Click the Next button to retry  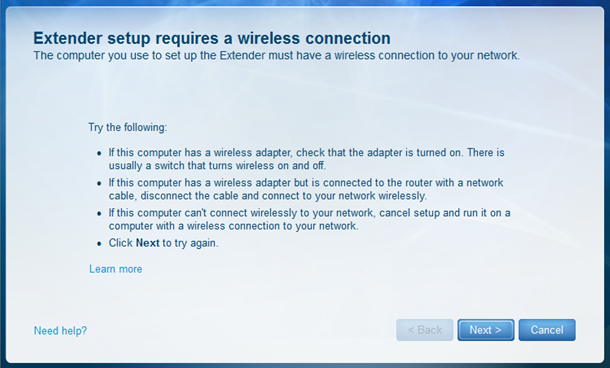tap(486, 330)
